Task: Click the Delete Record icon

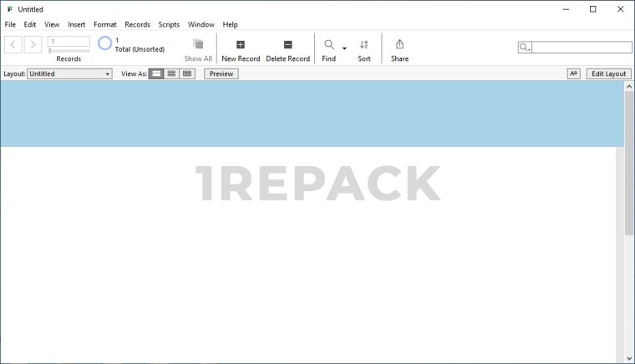Action: [287, 45]
